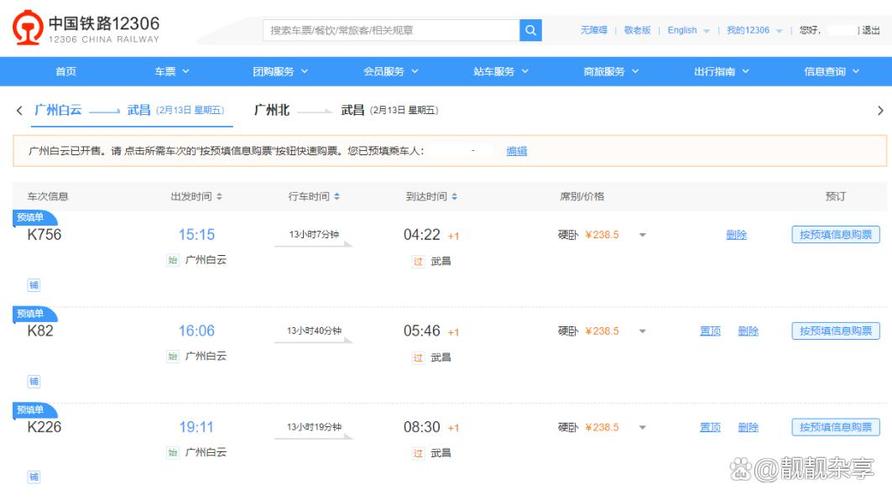
Task: Open the 车票 tickets menu
Action: tap(172, 72)
